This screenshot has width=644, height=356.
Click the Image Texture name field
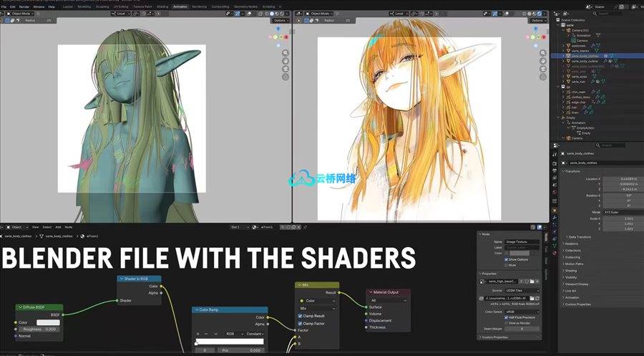click(522, 241)
